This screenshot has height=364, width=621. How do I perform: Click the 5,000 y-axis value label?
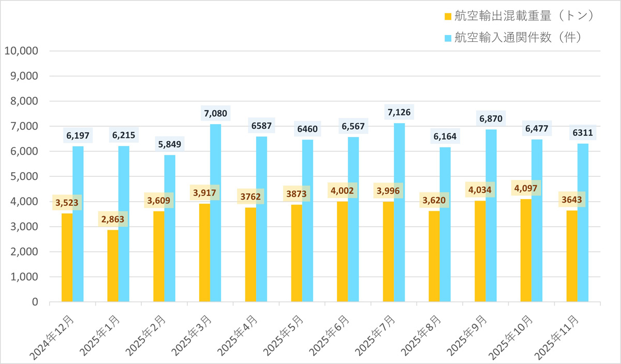pos(24,176)
